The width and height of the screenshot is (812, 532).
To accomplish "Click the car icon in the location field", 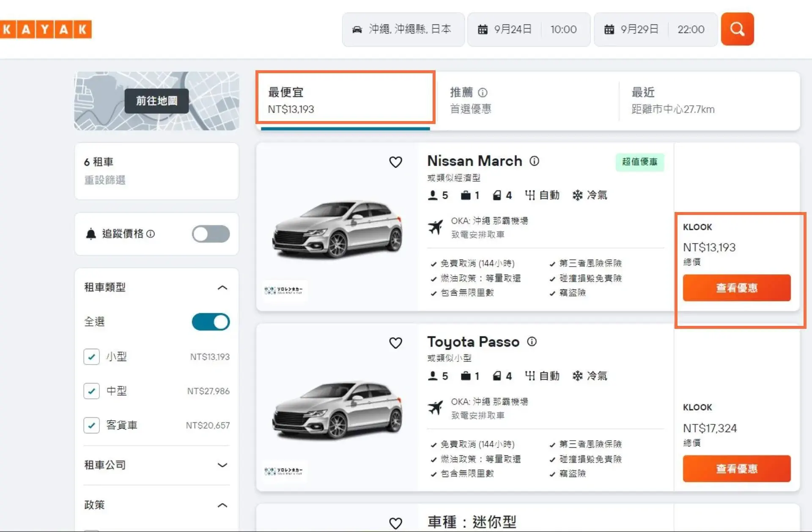I will (x=357, y=29).
